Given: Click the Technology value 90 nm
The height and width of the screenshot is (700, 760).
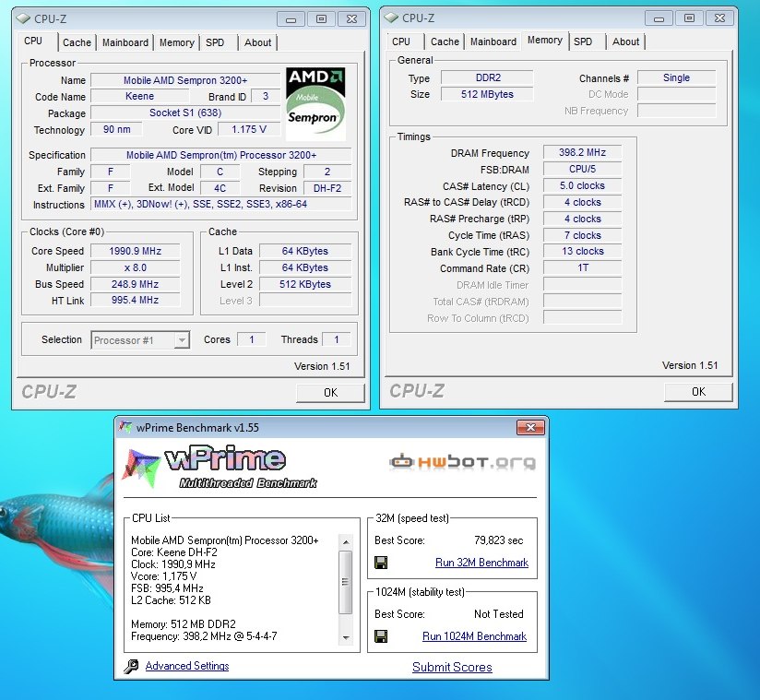Looking at the screenshot, I should click(116, 129).
